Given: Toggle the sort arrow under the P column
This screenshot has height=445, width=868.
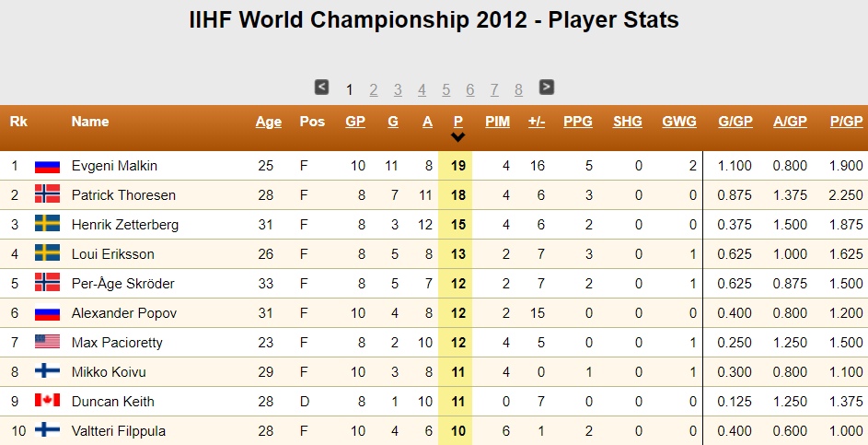Looking at the screenshot, I should click(457, 137).
